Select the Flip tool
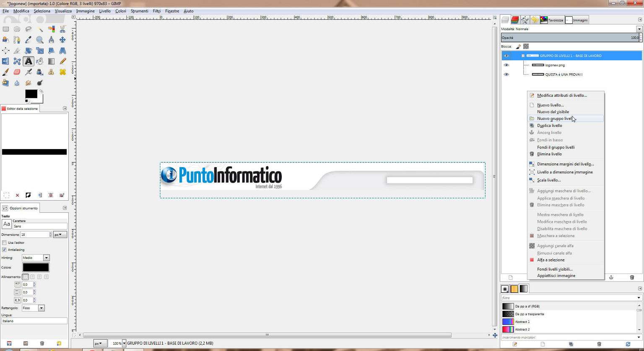 click(6, 61)
